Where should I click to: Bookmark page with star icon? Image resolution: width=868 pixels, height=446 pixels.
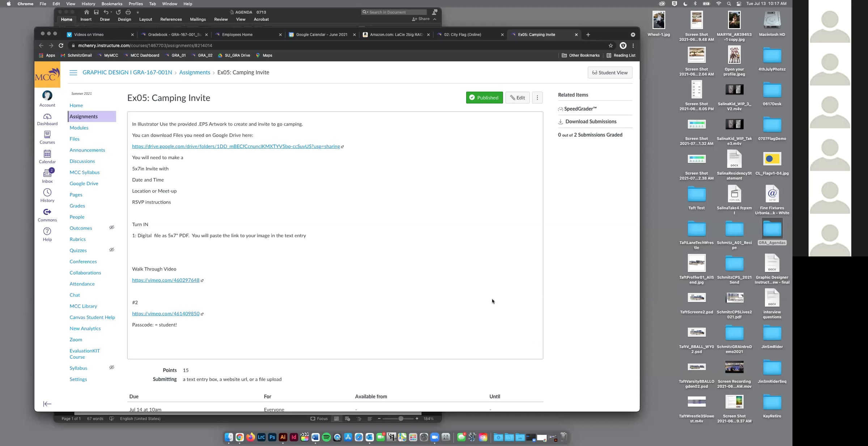click(x=610, y=46)
